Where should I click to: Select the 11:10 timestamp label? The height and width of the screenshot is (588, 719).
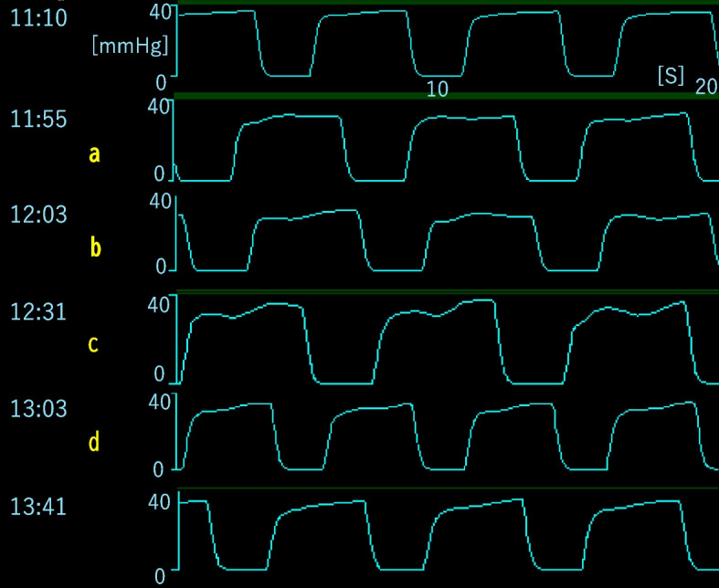[x=38, y=18]
